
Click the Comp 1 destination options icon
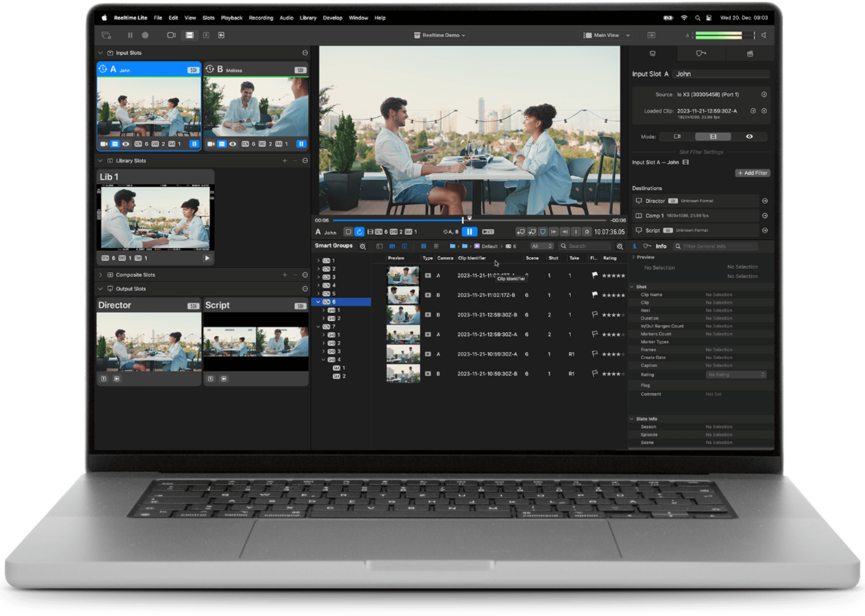[765, 216]
